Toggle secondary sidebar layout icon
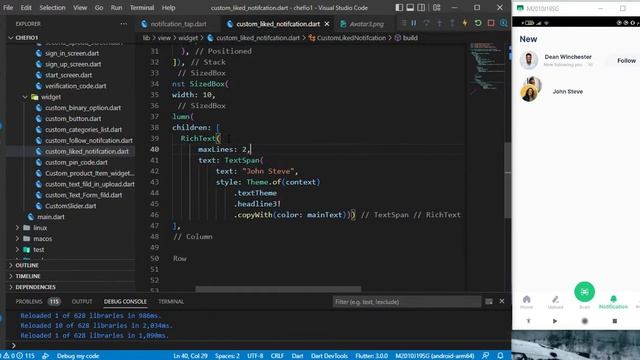 421,7
